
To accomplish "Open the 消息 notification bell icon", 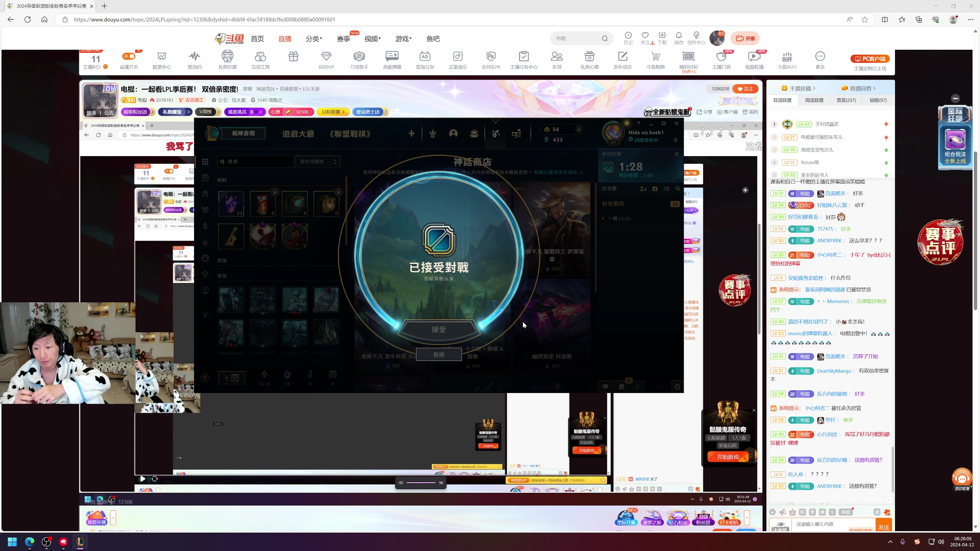I will (x=679, y=38).
